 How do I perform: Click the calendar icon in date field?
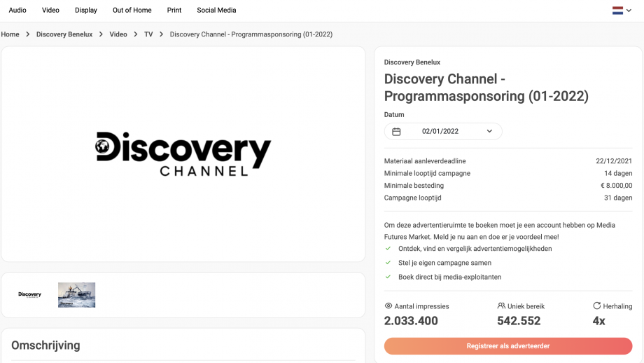click(396, 132)
